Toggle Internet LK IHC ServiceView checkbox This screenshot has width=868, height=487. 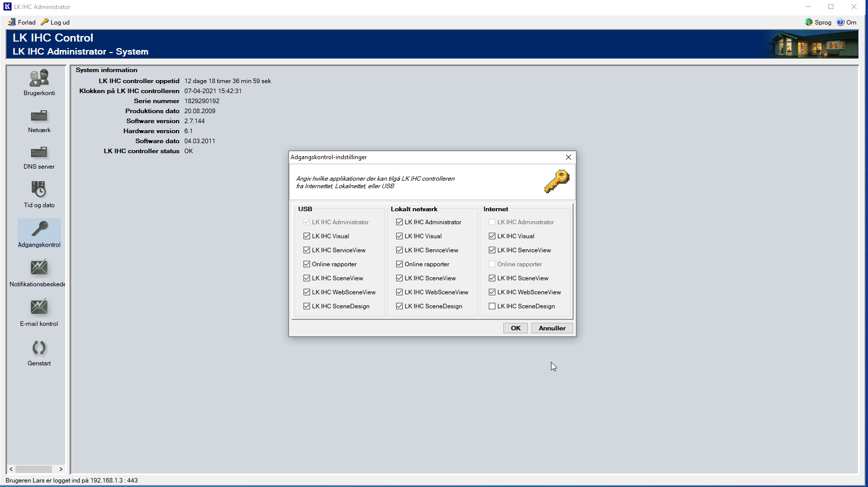pos(492,250)
